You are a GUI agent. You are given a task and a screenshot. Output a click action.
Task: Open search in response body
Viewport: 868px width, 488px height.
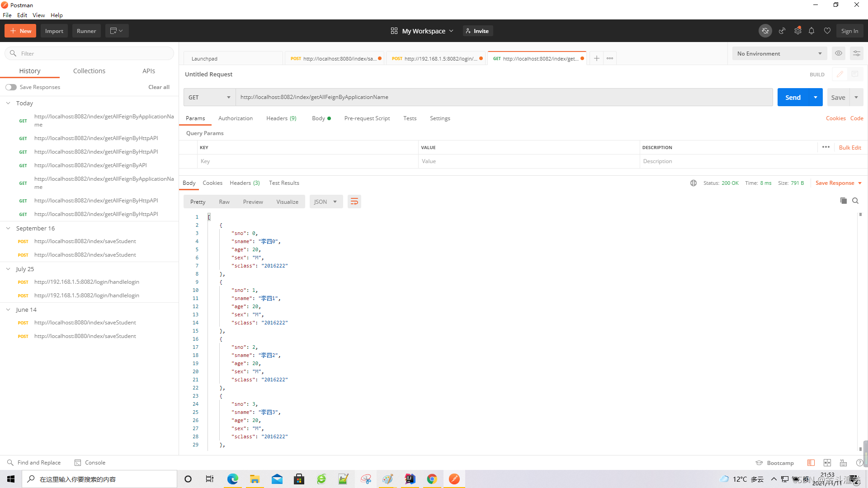pyautogui.click(x=855, y=201)
